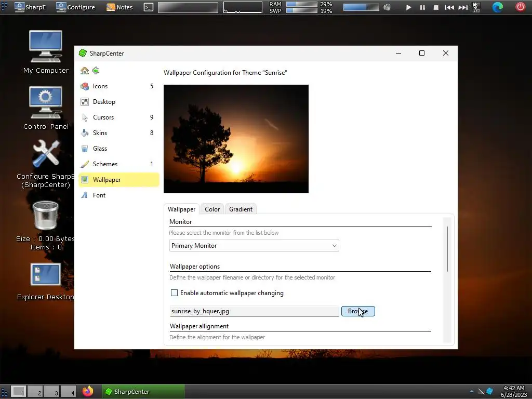Toggle the speaker mute icon
This screenshot has height=399, width=532.
[387, 7]
